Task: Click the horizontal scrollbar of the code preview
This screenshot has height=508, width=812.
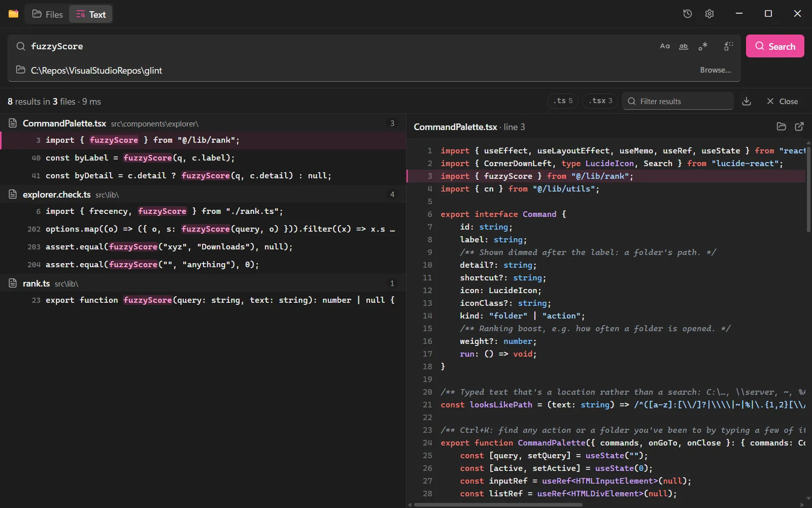Action: pos(498,505)
